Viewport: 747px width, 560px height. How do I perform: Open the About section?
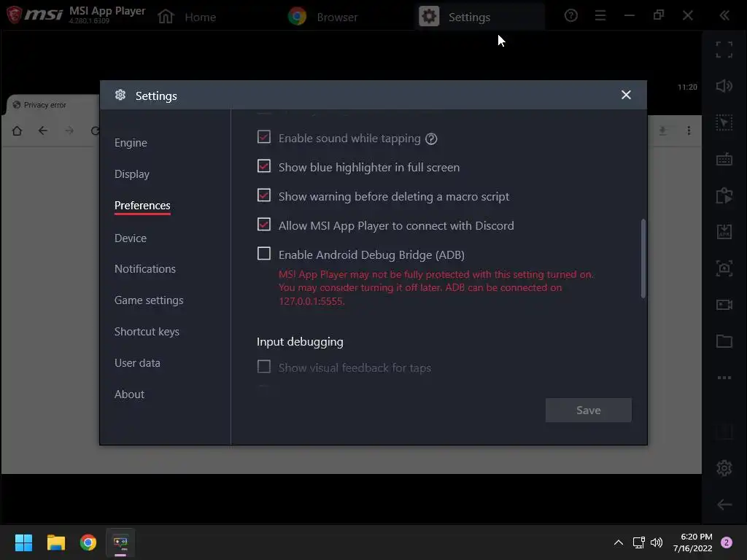[x=129, y=394]
